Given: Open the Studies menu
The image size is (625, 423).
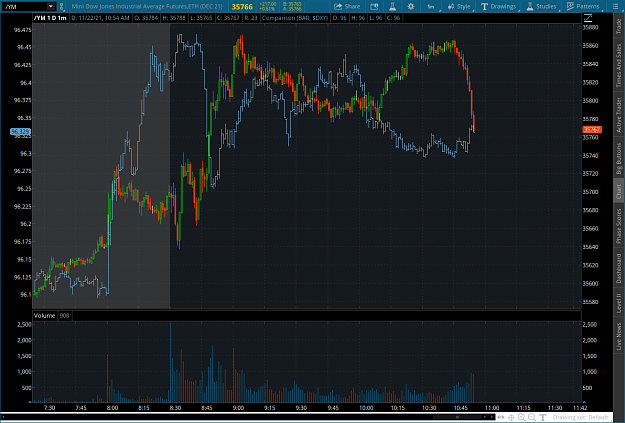Looking at the screenshot, I should coord(541,6).
